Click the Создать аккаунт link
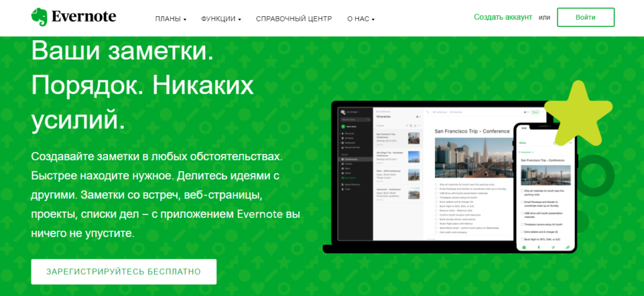 point(502,17)
